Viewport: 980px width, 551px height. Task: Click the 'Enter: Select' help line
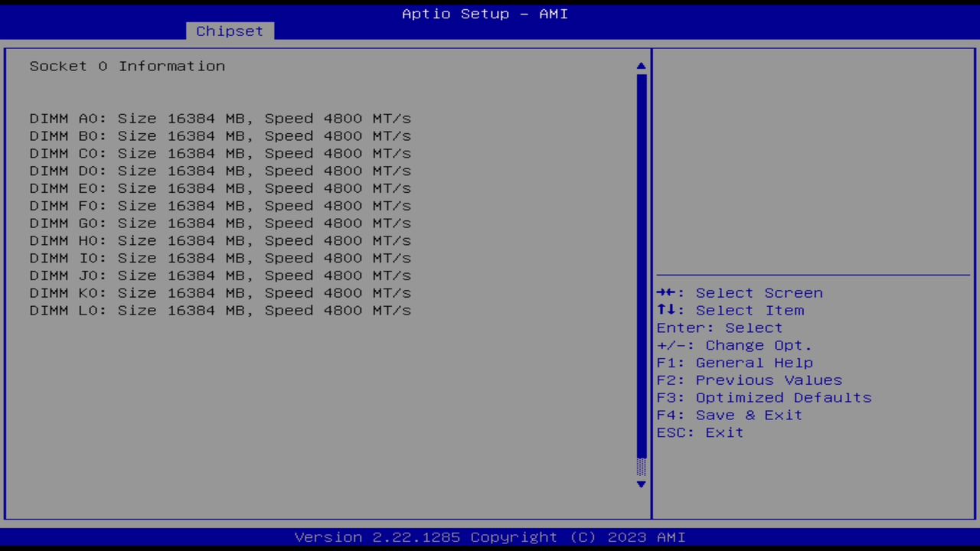pyautogui.click(x=720, y=328)
